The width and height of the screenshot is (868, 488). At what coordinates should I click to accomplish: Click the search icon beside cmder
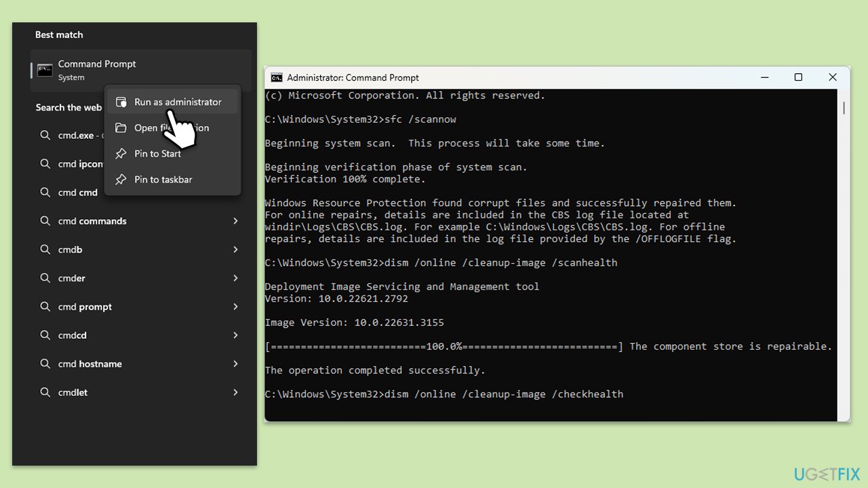coord(45,278)
